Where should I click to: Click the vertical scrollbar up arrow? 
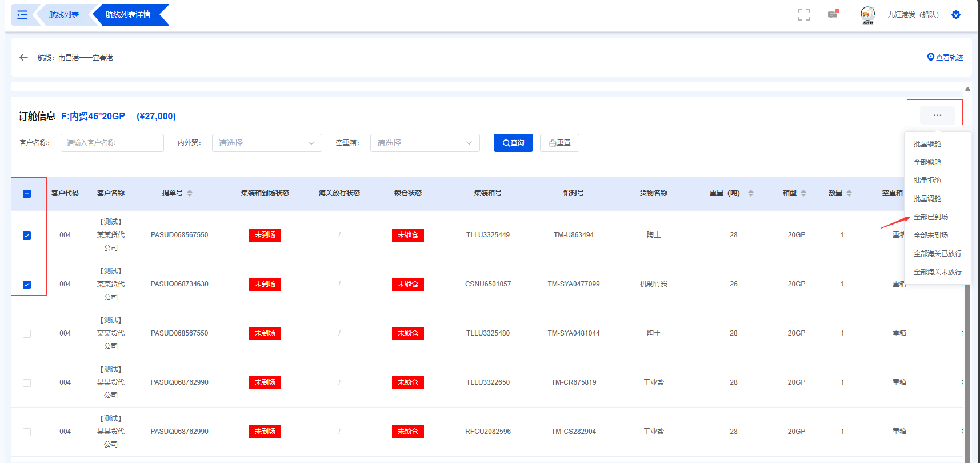click(967, 89)
